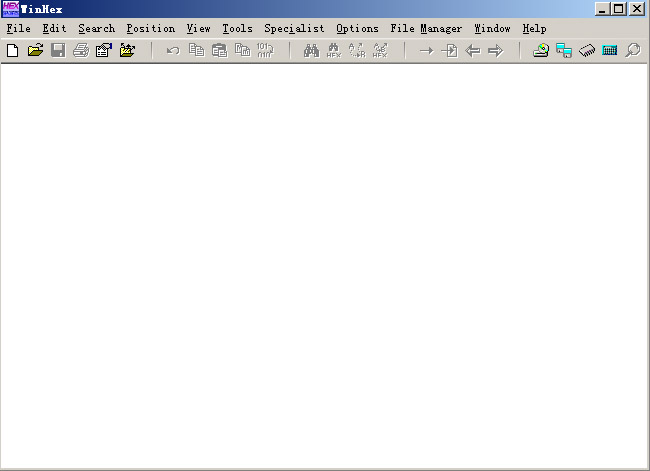Click the Paste clipboard icon

point(220,51)
